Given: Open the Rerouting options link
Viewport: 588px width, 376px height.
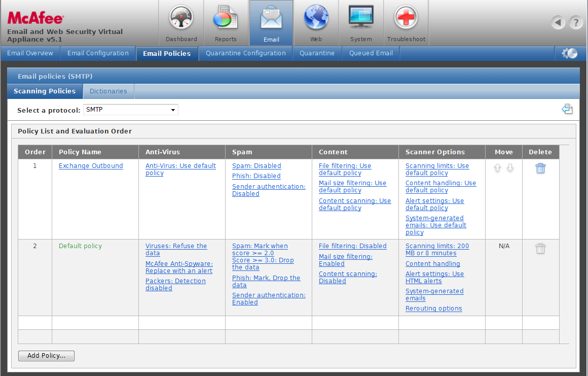Looking at the screenshot, I should coord(433,309).
